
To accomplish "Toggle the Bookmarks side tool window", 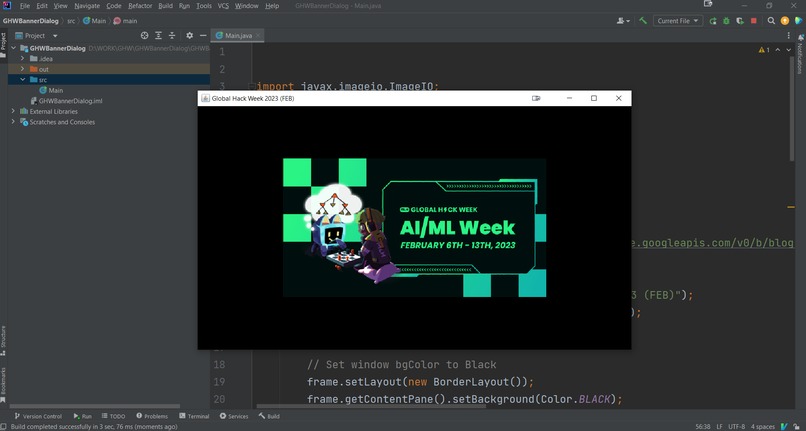I will 3,385.
